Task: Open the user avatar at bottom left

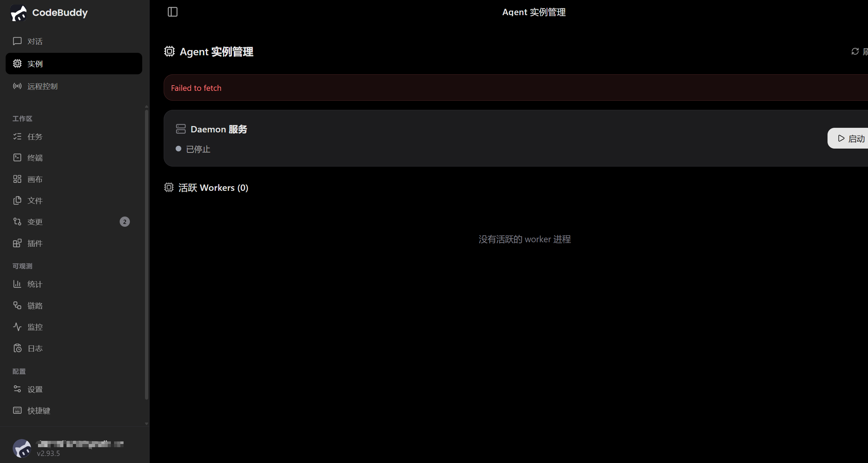Action: tap(22, 448)
